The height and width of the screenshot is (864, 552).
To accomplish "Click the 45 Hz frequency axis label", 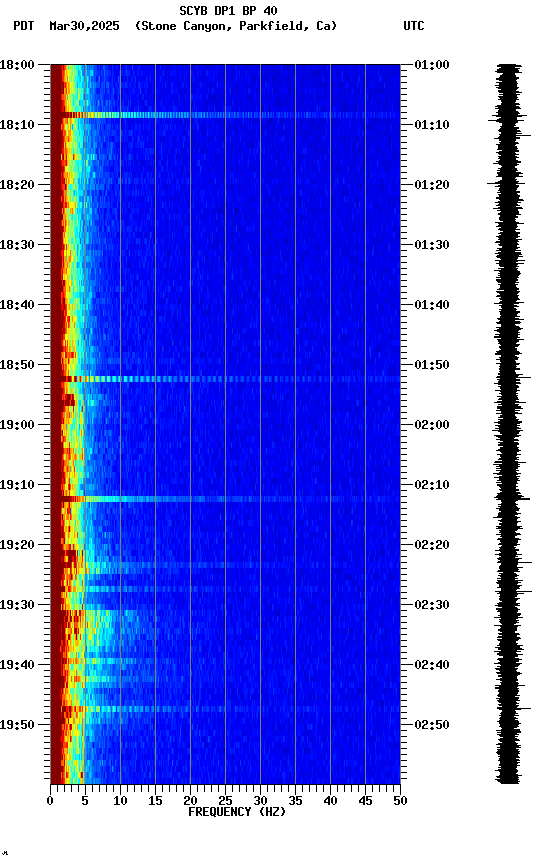I will (x=365, y=801).
